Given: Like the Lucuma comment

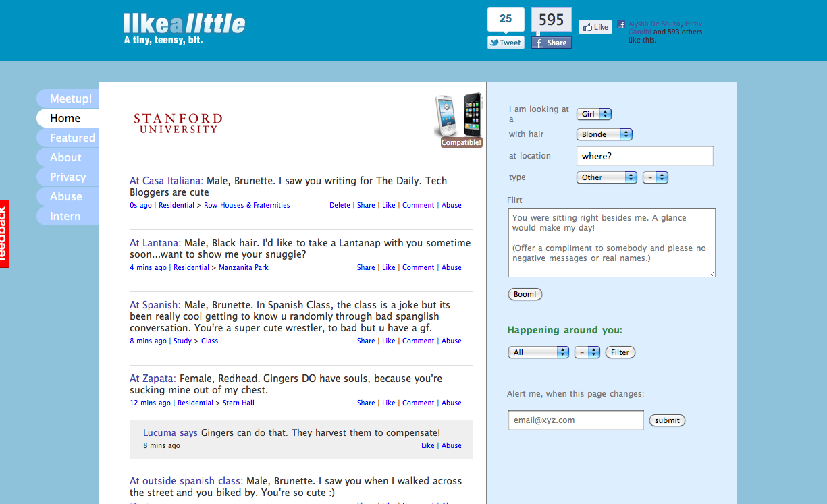Looking at the screenshot, I should (428, 445).
